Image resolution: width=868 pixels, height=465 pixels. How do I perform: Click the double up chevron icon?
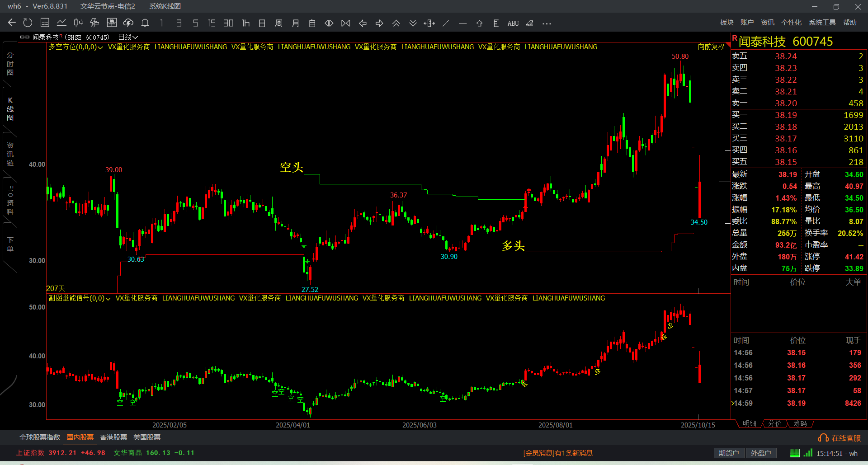coord(396,23)
